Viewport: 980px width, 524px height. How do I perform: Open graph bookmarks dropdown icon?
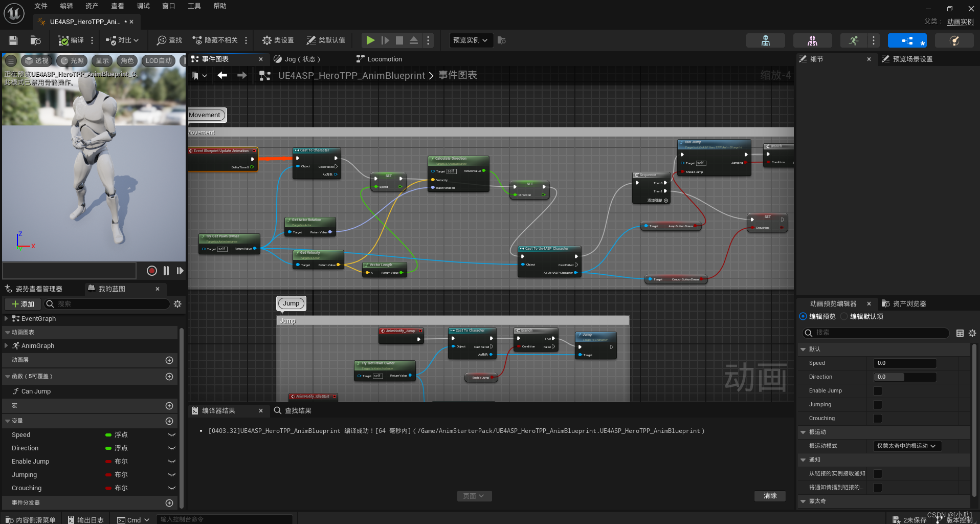point(199,76)
